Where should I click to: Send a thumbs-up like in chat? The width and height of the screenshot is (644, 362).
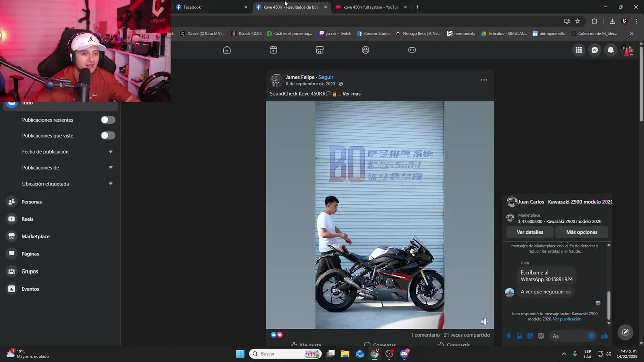604,336
